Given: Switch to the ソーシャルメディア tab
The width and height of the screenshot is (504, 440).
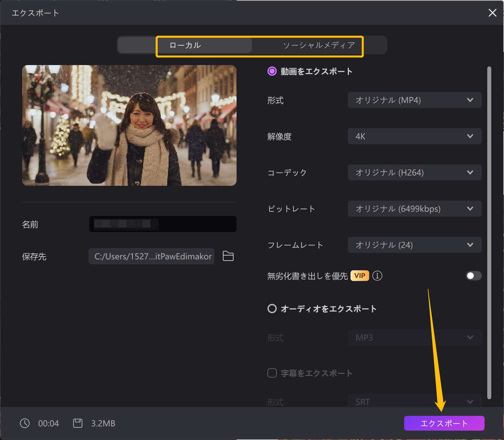Looking at the screenshot, I should point(319,45).
